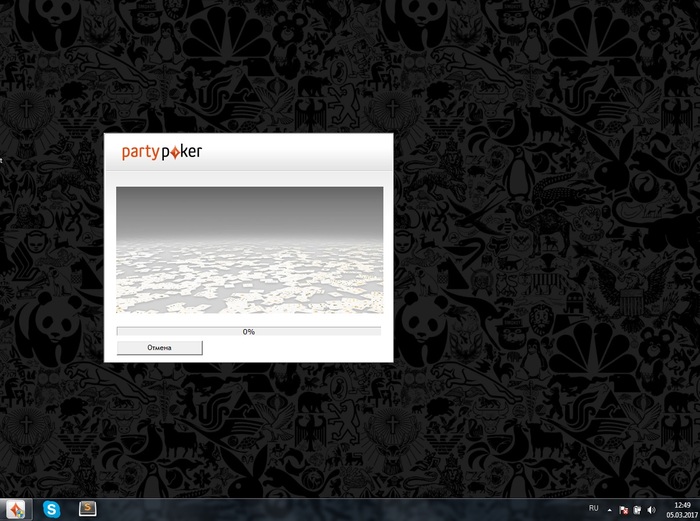Open the Sublime Text taskbar icon
Image resolution: width=700 pixels, height=521 pixels.
tap(88, 508)
